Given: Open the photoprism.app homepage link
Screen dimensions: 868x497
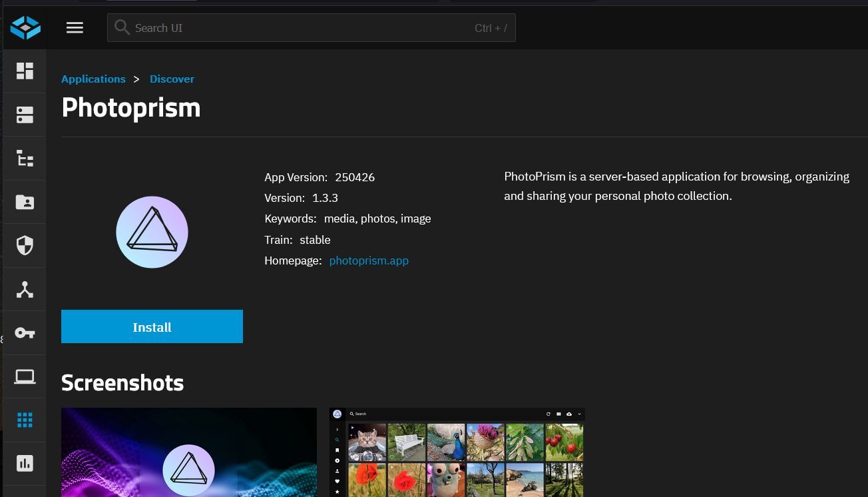Looking at the screenshot, I should pyautogui.click(x=369, y=260).
